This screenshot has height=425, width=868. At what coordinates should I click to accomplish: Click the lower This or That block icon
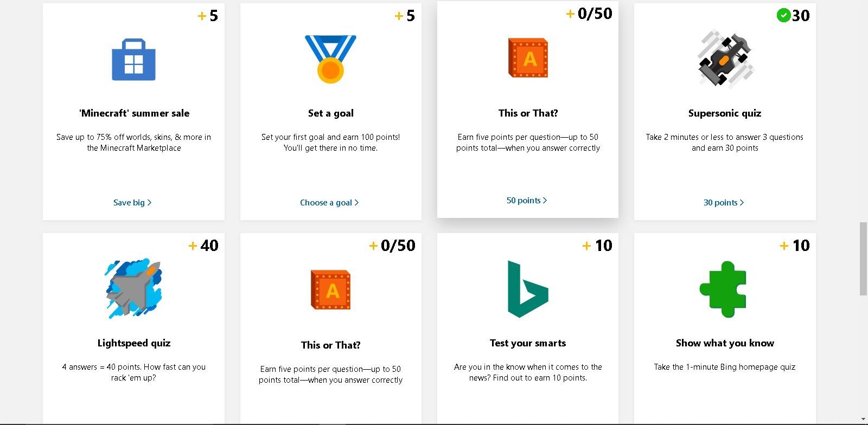(331, 290)
